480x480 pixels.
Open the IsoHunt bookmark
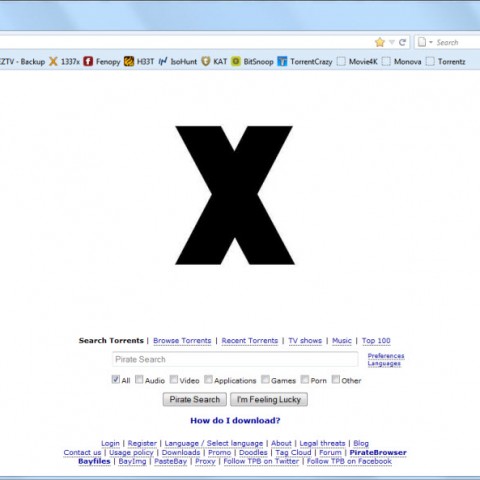click(178, 62)
